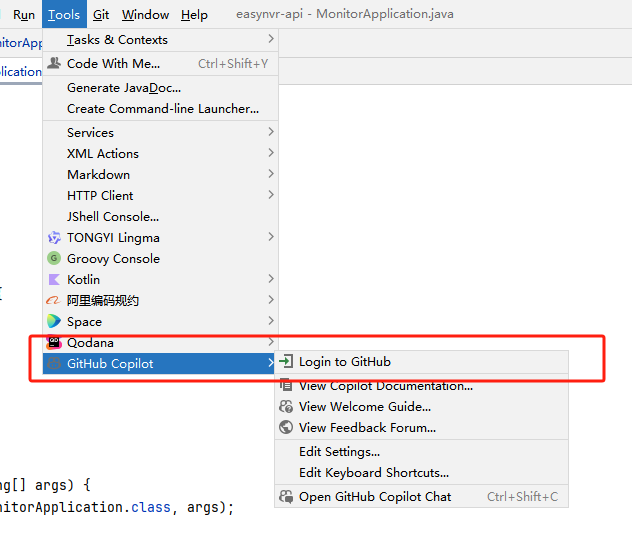Choose Generate JavaDoc… menu item

[160, 87]
